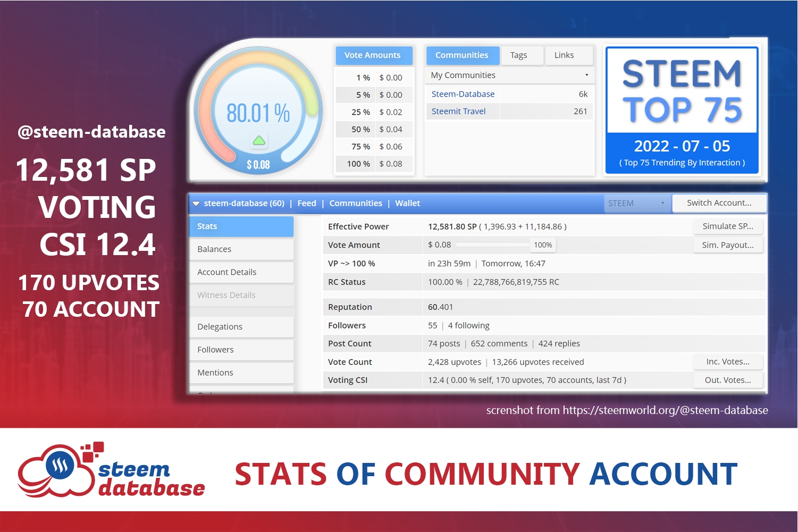
Task: Select the 25 % vote amount row
Action: [374, 112]
